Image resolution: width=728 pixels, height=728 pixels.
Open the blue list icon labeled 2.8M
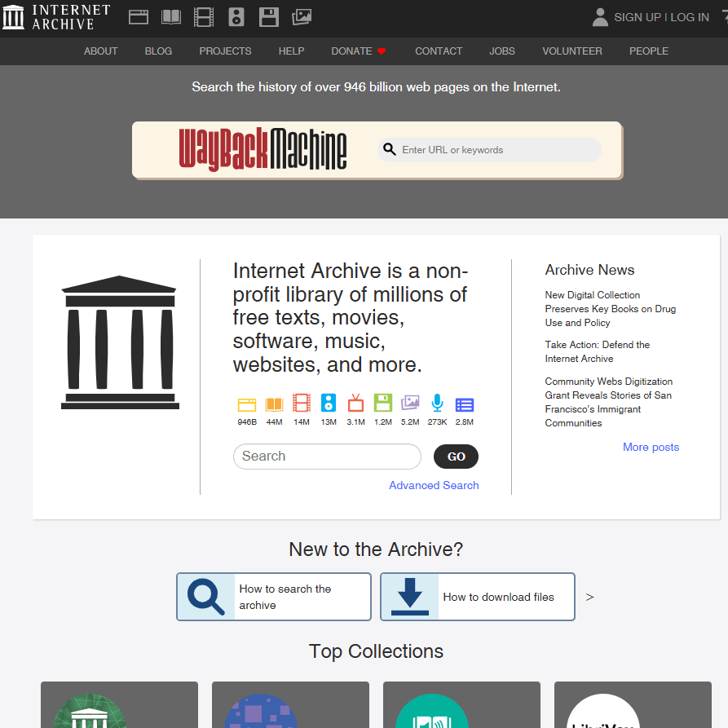[x=465, y=405]
